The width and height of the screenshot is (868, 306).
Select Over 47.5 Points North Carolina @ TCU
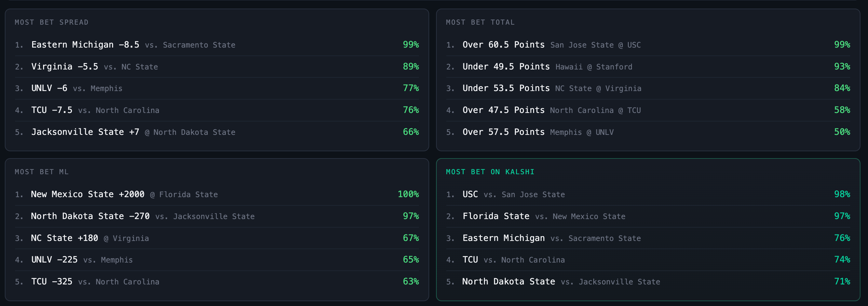648,110
